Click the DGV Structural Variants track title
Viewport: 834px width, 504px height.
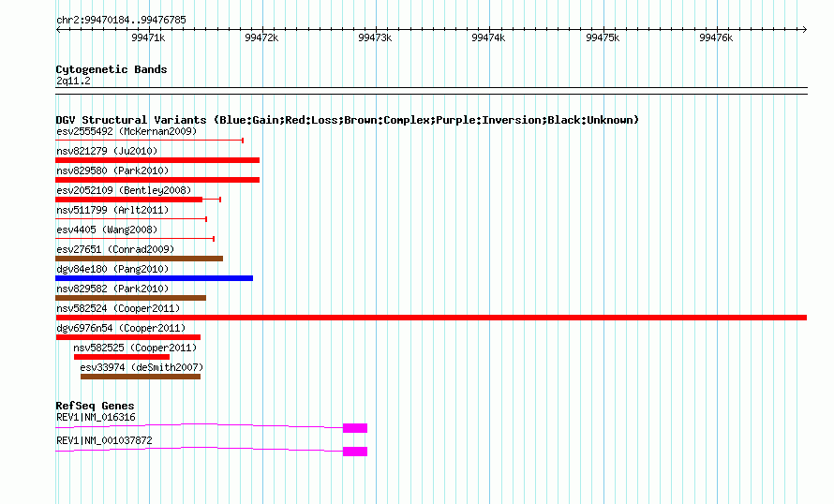[x=347, y=120]
